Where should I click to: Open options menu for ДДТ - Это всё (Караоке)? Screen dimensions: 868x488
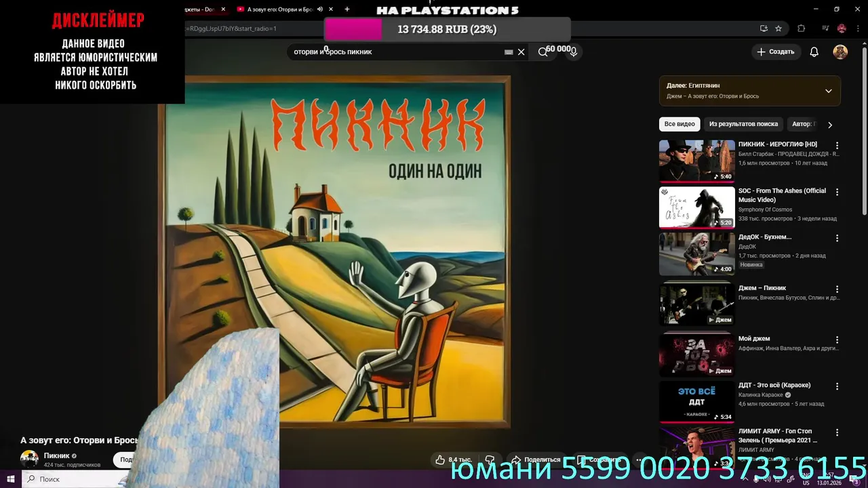click(x=837, y=386)
